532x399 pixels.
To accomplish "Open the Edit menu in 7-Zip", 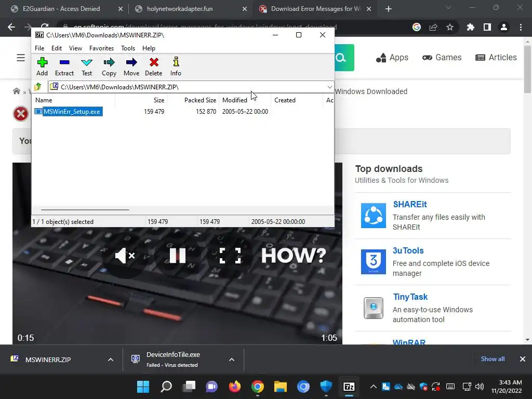I will pyautogui.click(x=56, y=48).
